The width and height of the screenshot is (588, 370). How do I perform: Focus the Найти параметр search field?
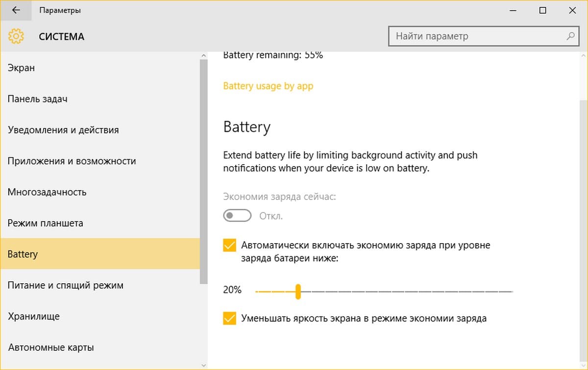pyautogui.click(x=484, y=36)
